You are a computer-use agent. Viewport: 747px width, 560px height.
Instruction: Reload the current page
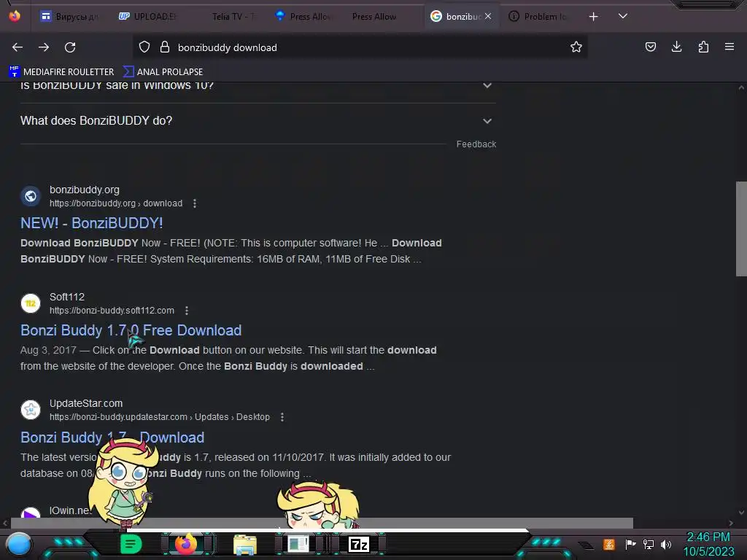point(70,47)
